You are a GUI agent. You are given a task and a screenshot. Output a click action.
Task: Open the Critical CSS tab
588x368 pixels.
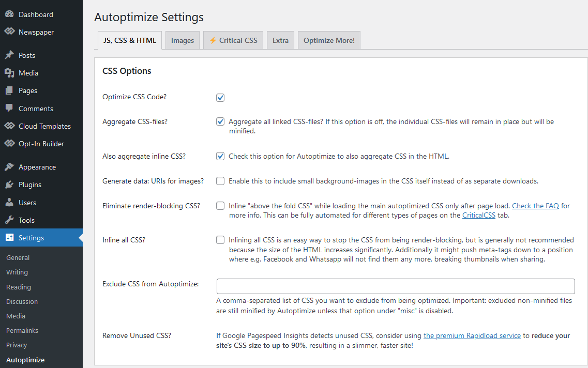pyautogui.click(x=233, y=40)
